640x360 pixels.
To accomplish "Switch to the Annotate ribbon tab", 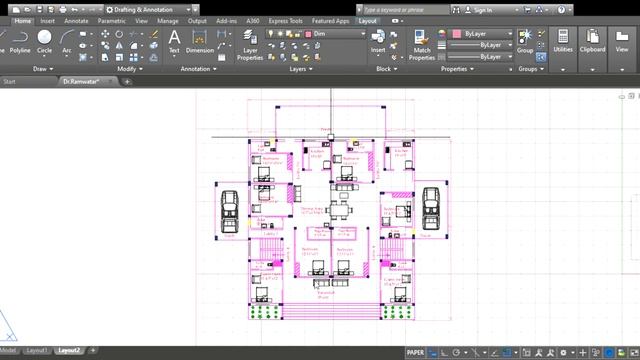I will pos(76,21).
